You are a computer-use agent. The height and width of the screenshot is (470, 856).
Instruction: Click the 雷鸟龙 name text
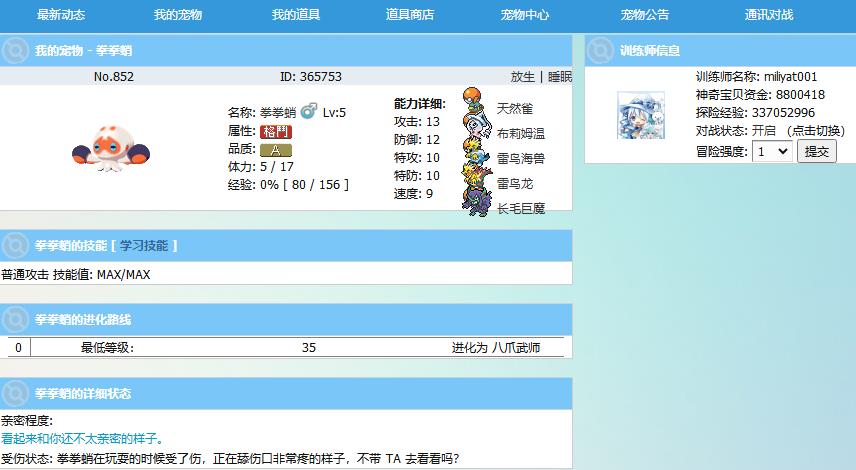515,184
